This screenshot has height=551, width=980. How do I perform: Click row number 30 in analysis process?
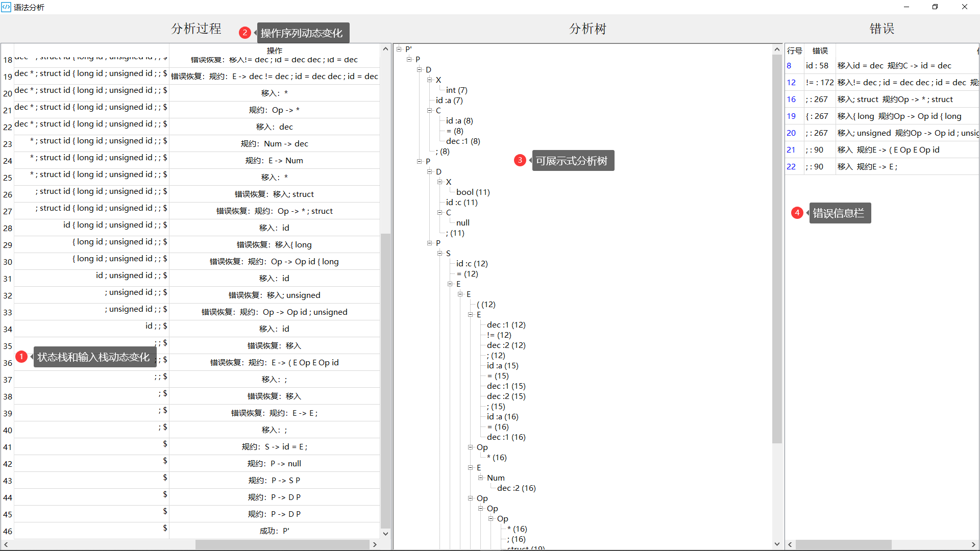click(8, 262)
